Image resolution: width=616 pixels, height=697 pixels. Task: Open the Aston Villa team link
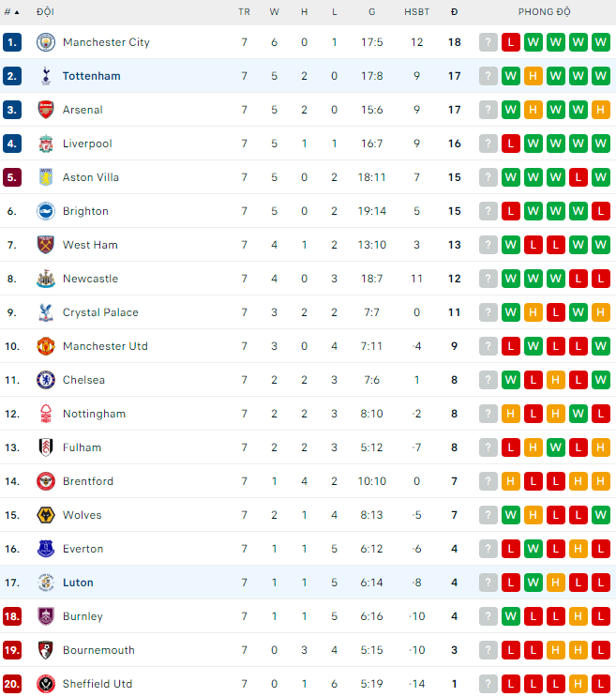[x=91, y=177]
